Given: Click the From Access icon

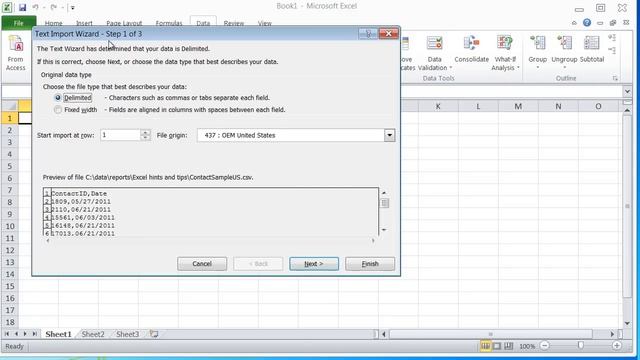Looking at the screenshot, I should 16,53.
